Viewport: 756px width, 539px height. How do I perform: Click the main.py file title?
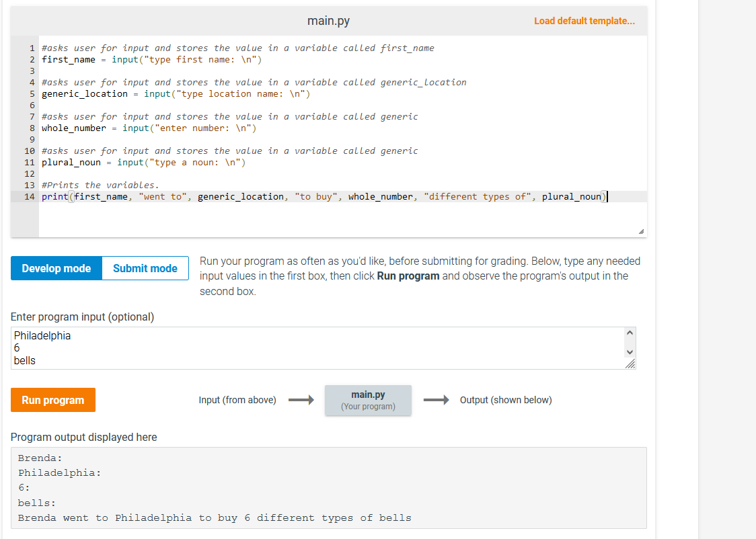tap(328, 21)
